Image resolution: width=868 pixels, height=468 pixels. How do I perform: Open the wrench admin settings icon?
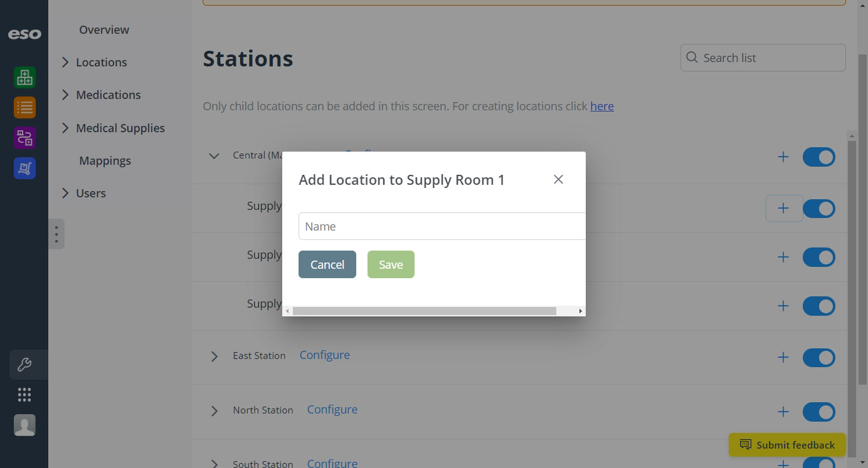coord(24,365)
